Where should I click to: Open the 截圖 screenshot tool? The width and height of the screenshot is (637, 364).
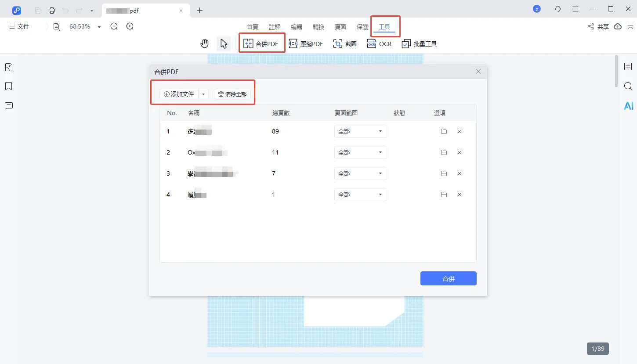pyautogui.click(x=345, y=44)
